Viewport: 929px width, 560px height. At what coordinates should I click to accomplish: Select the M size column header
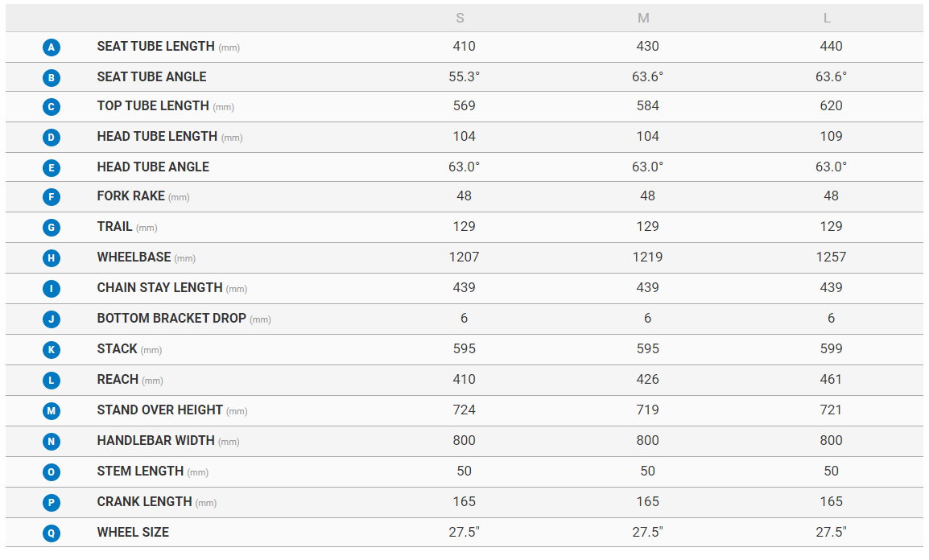click(x=643, y=18)
